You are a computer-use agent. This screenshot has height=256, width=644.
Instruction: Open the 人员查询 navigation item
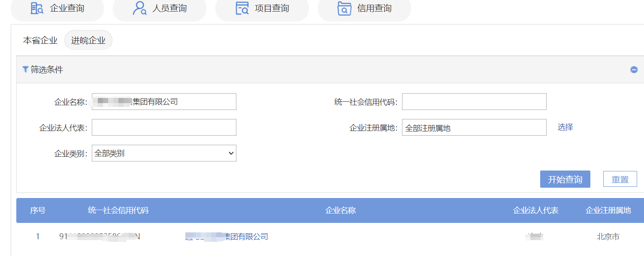[160, 8]
